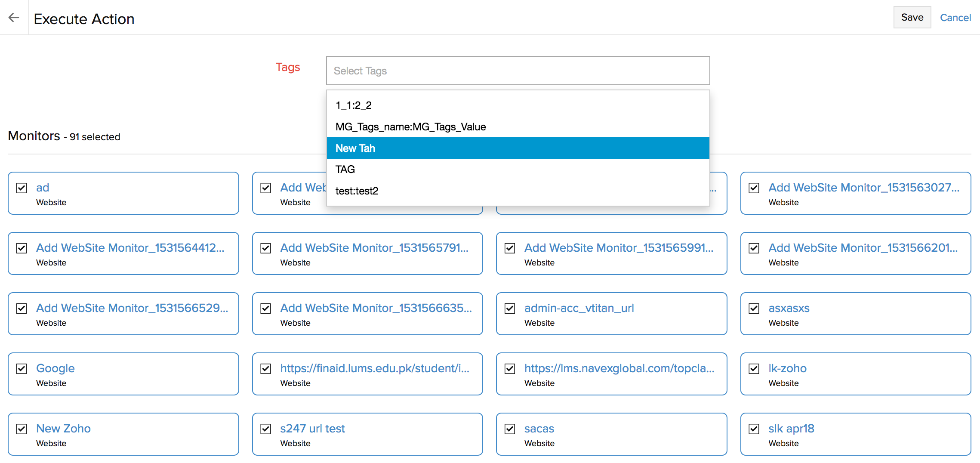The height and width of the screenshot is (463, 980).
Task: Choose the test:test2 tag entry
Action: click(357, 191)
